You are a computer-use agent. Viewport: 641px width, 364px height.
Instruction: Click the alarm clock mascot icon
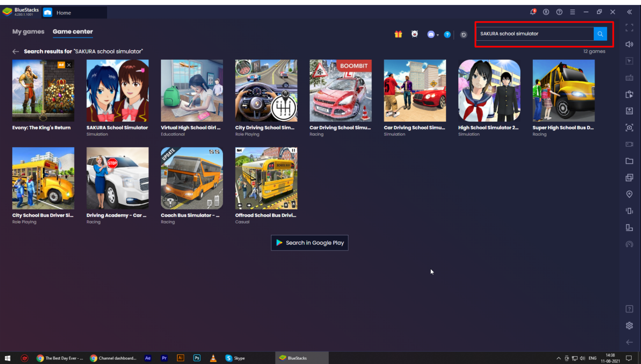pyautogui.click(x=415, y=34)
